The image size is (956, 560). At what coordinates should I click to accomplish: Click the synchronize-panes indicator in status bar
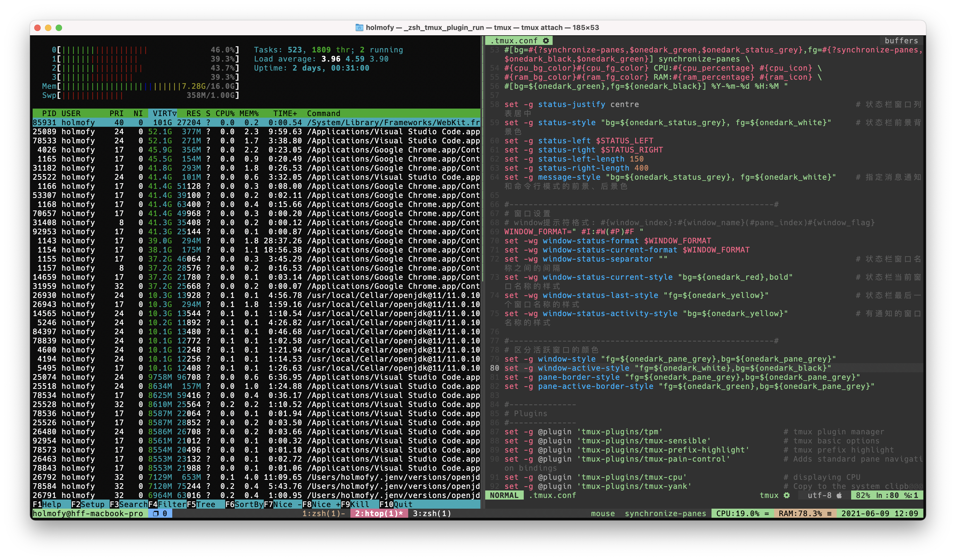[666, 513]
